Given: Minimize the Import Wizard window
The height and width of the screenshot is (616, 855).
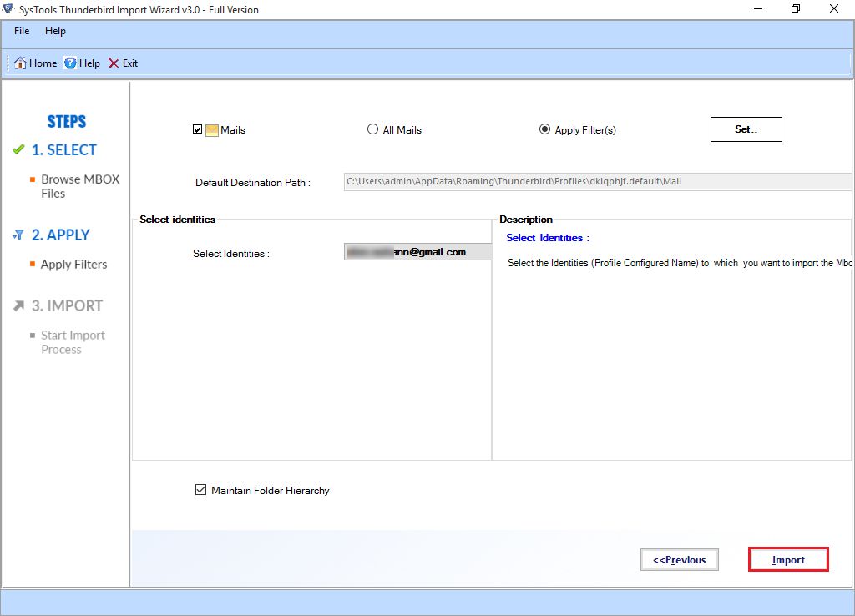Looking at the screenshot, I should click(x=758, y=8).
